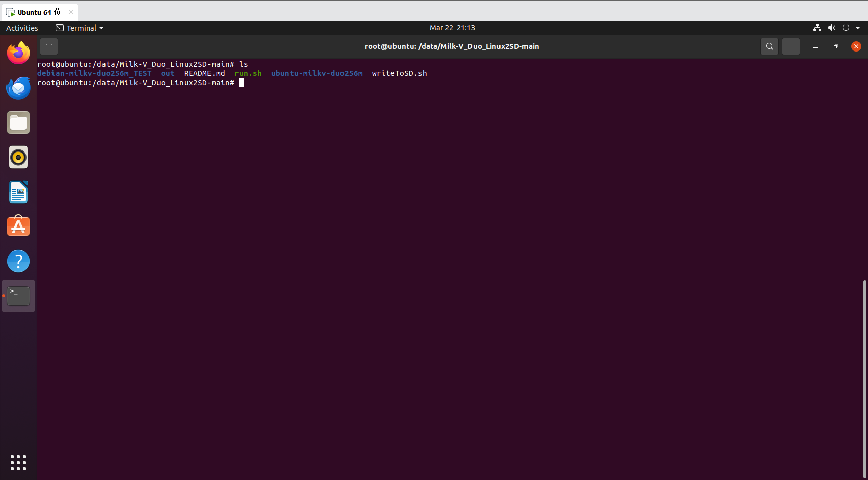Click the network status icon

coord(817,28)
